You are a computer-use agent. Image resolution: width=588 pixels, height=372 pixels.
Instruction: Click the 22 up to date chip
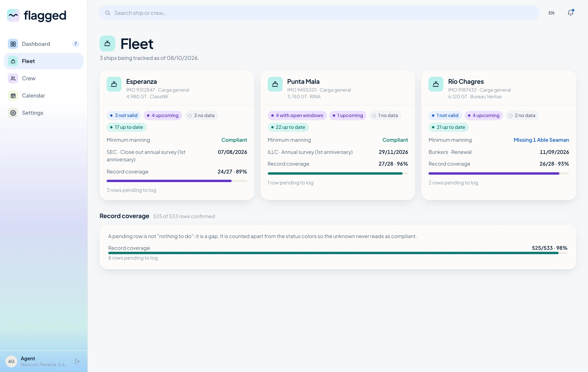click(288, 127)
